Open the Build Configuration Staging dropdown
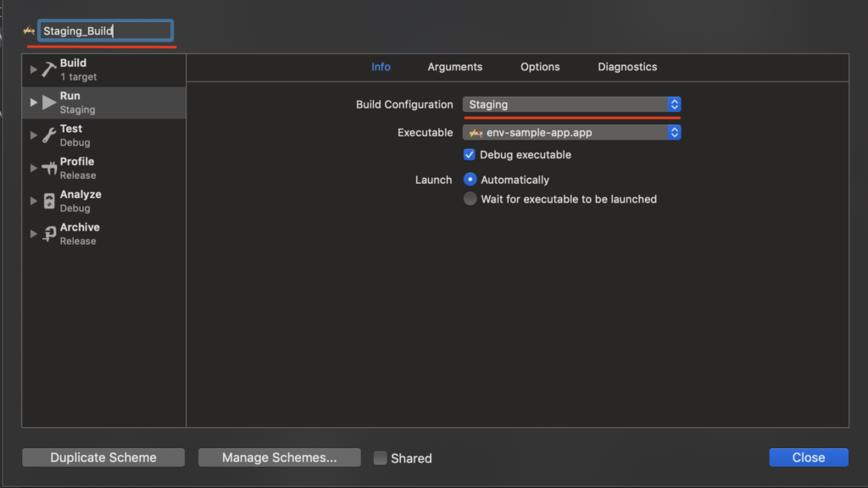 pos(571,104)
